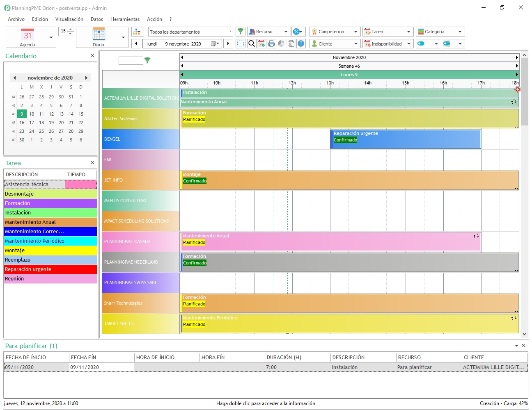The height and width of the screenshot is (410, 532).
Task: Select DENGEL's Reparación urgente task bar
Action: [406, 139]
